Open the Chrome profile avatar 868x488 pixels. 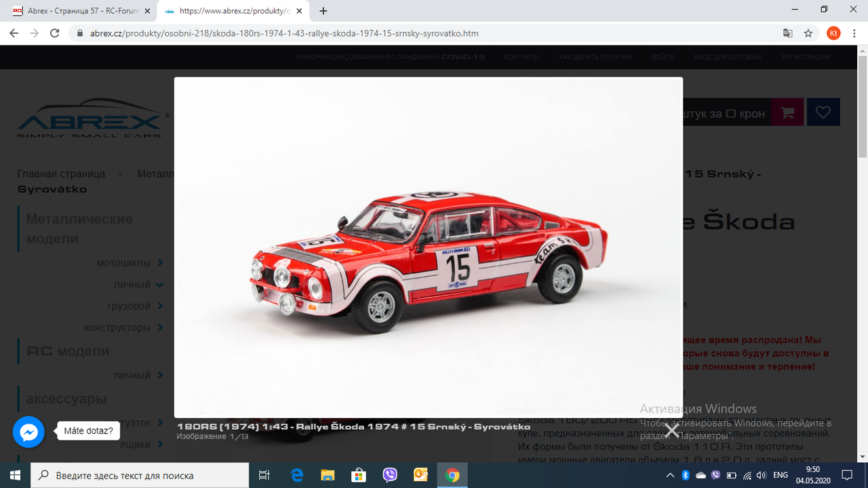coord(833,33)
